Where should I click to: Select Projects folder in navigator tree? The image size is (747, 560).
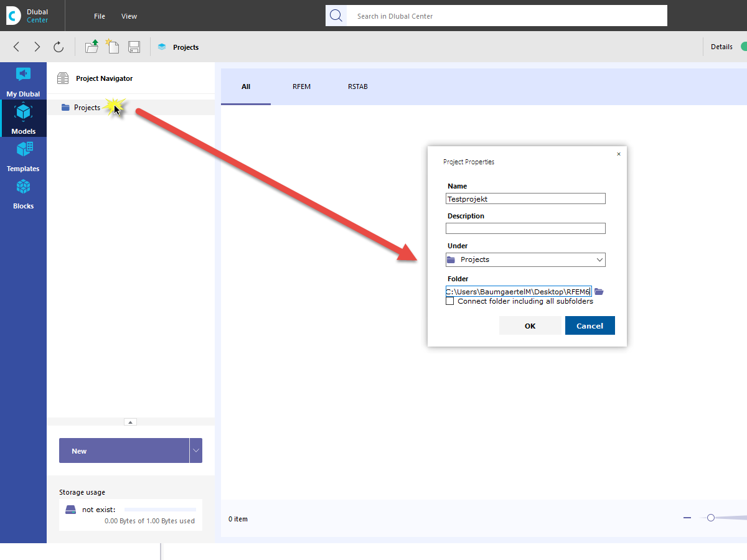click(131, 108)
